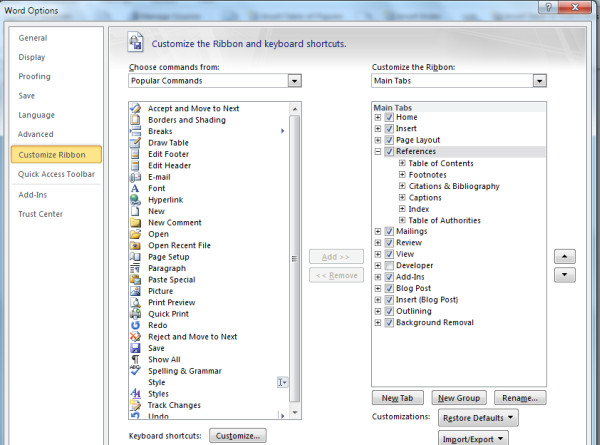The image size is (600, 445).
Task: Click the Styles command icon
Action: 135,393
